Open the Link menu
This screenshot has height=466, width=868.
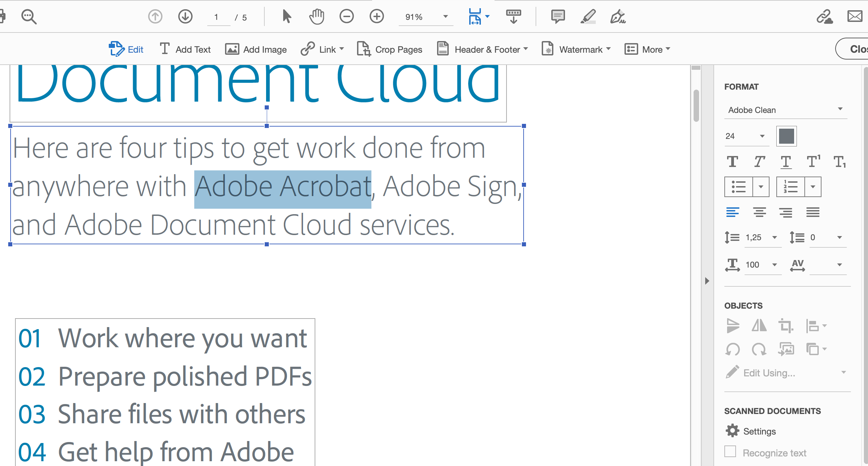pos(322,49)
